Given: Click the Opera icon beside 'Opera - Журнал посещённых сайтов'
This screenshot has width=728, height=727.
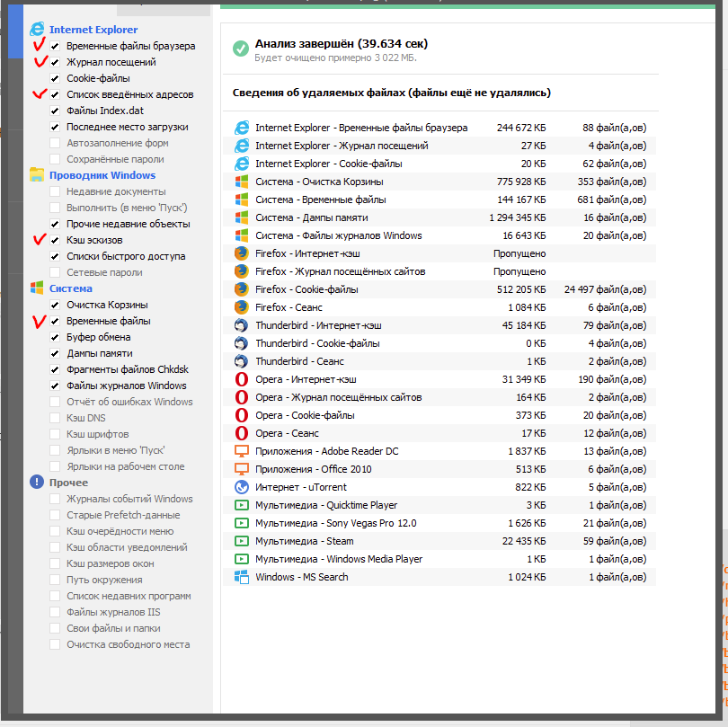Looking at the screenshot, I should (242, 397).
